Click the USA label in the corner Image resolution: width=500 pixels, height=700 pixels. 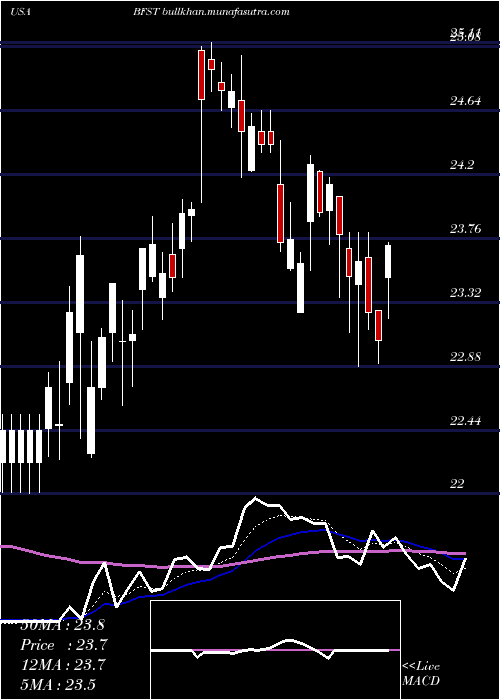point(21,12)
